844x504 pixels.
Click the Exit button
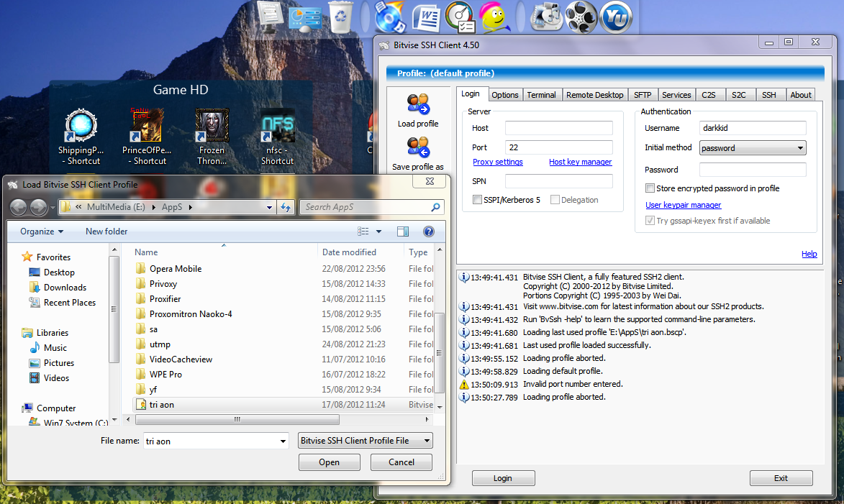click(x=781, y=478)
